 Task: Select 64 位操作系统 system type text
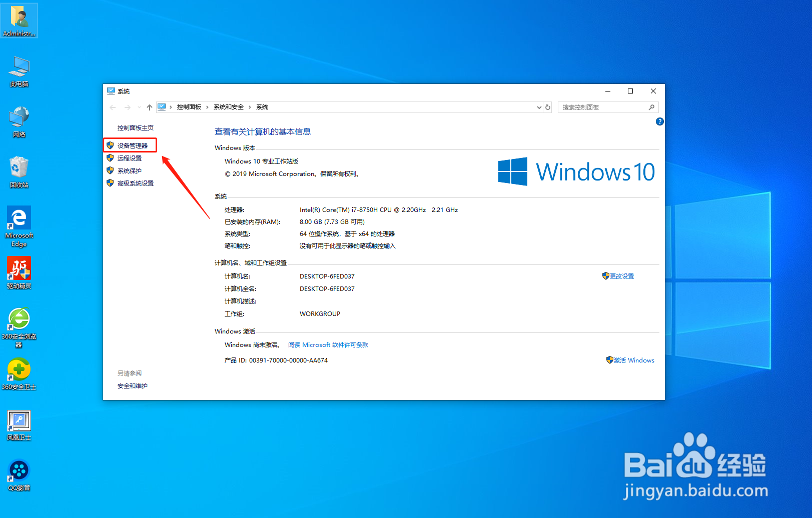point(347,234)
